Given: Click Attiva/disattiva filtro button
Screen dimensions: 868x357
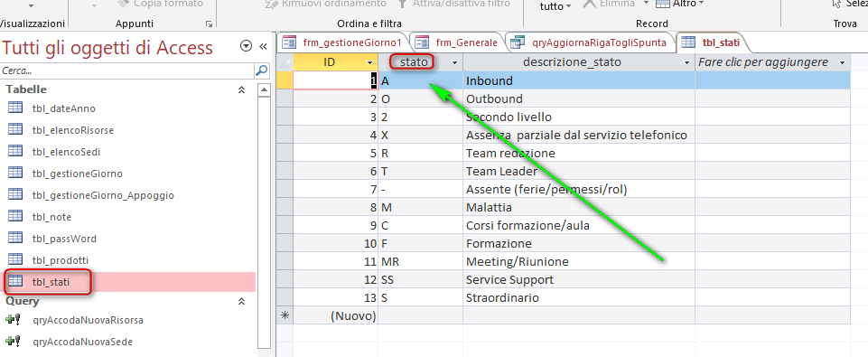Looking at the screenshot, I should coord(453,4).
